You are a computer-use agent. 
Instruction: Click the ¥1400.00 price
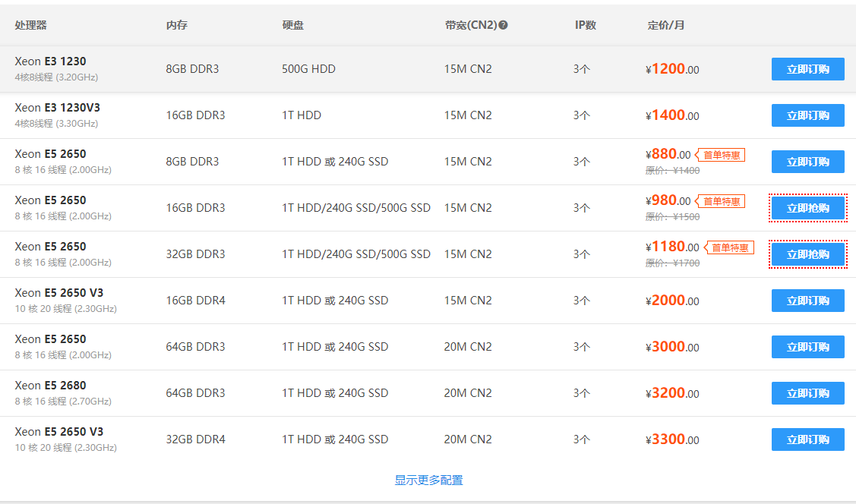click(x=672, y=115)
